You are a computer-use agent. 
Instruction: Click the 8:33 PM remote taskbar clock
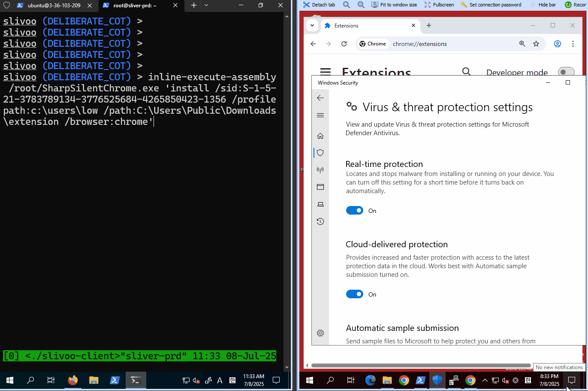[x=549, y=380]
